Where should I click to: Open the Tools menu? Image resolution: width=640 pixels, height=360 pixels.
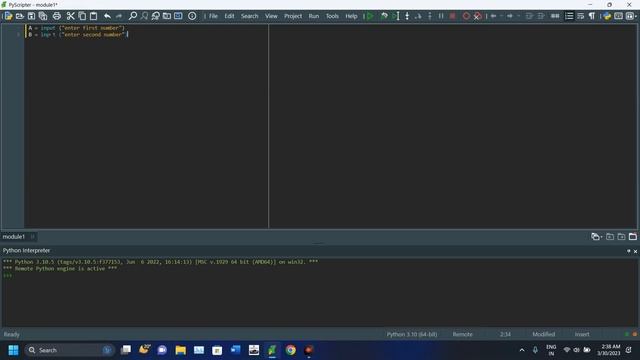tap(332, 16)
